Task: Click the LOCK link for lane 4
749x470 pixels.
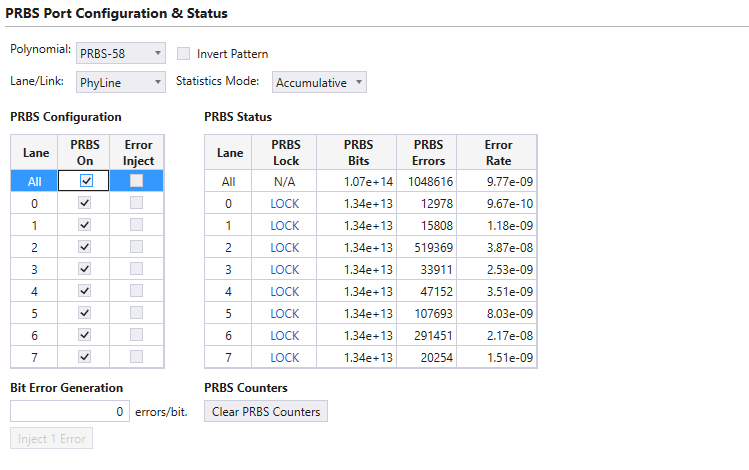Action: tap(285, 291)
